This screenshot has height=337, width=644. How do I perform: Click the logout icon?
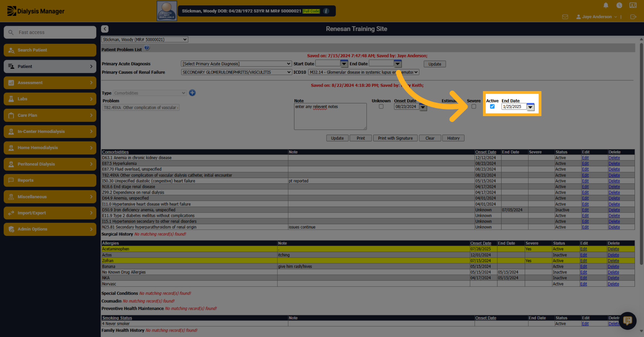pyautogui.click(x=633, y=17)
